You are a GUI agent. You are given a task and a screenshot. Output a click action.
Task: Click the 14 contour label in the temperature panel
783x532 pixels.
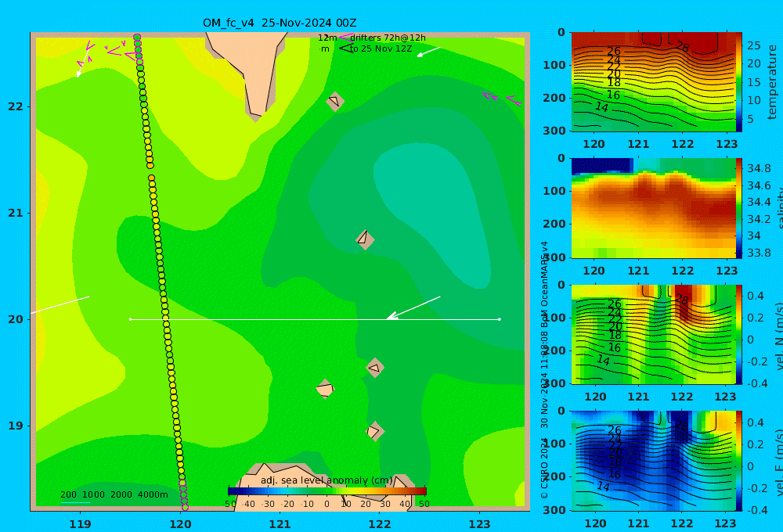(601, 107)
